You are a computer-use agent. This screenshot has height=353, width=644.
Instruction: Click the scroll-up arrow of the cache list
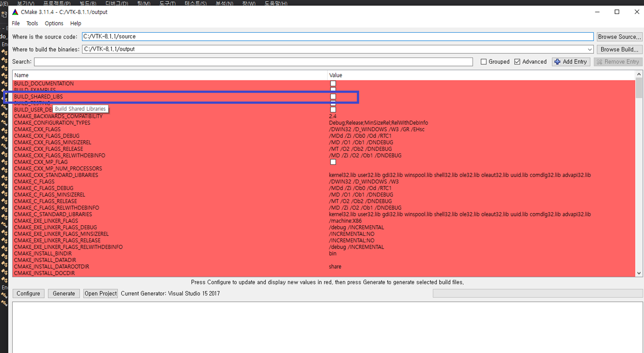[639, 74]
